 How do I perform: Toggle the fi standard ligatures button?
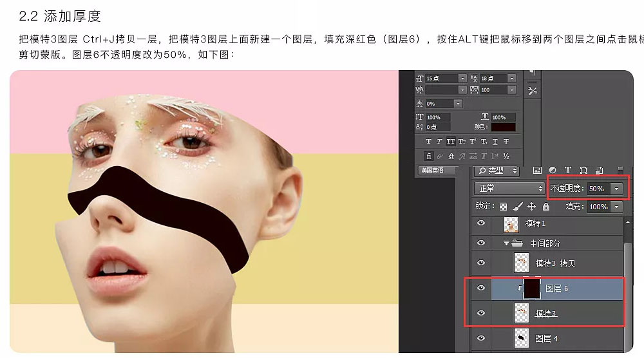(x=429, y=156)
